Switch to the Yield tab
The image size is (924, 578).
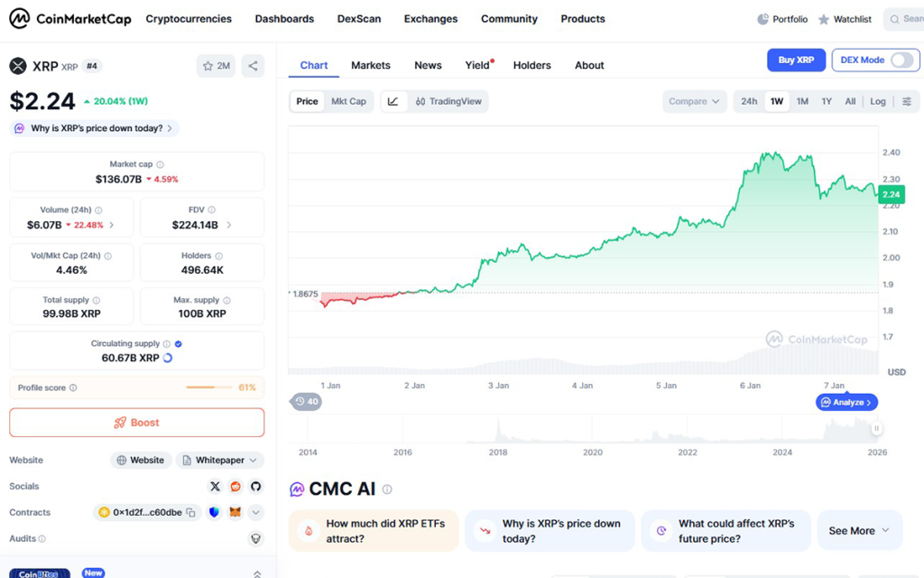pos(477,65)
